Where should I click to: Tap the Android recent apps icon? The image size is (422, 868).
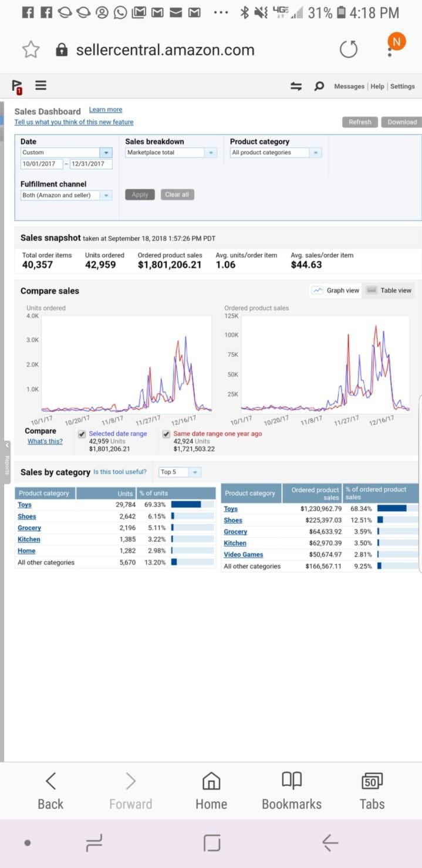click(x=94, y=843)
